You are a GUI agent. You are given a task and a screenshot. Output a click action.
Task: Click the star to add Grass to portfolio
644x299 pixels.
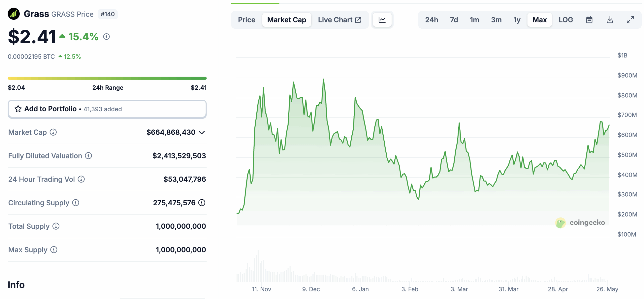coord(18,109)
